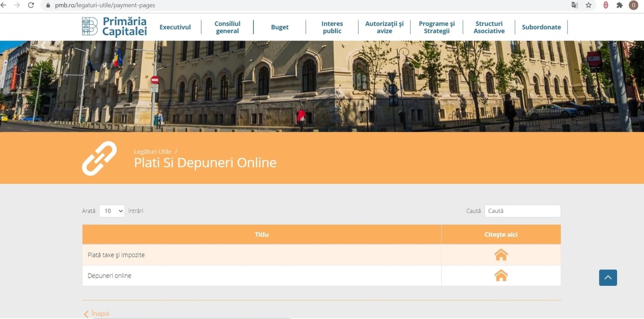Screen dimensions: 644x319
Task: Click the chain-link icon beside Plati Si Depuneri Online
Action: pyautogui.click(x=100, y=158)
